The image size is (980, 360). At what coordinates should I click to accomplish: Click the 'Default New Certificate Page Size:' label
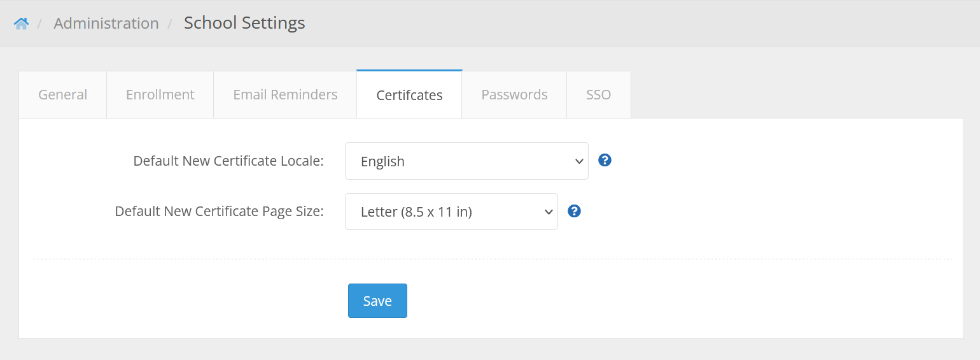[219, 212]
